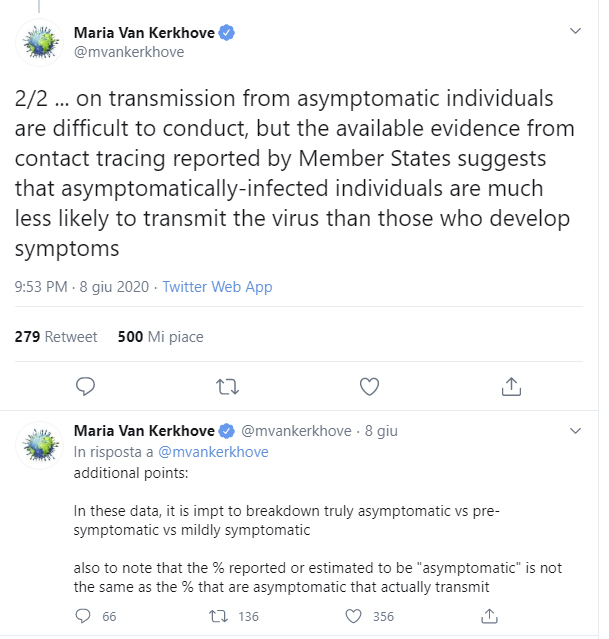609x639 pixels.
Task: Like the additional points reply
Action: pyautogui.click(x=354, y=616)
